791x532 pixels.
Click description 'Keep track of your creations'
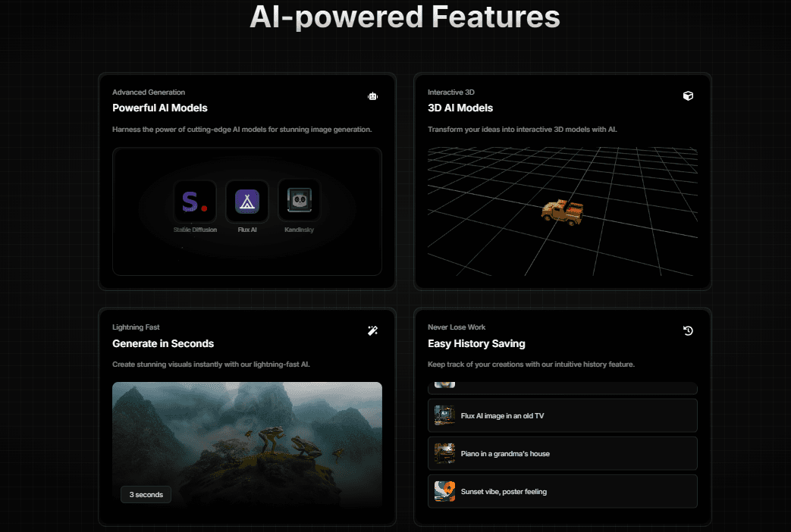[531, 364]
